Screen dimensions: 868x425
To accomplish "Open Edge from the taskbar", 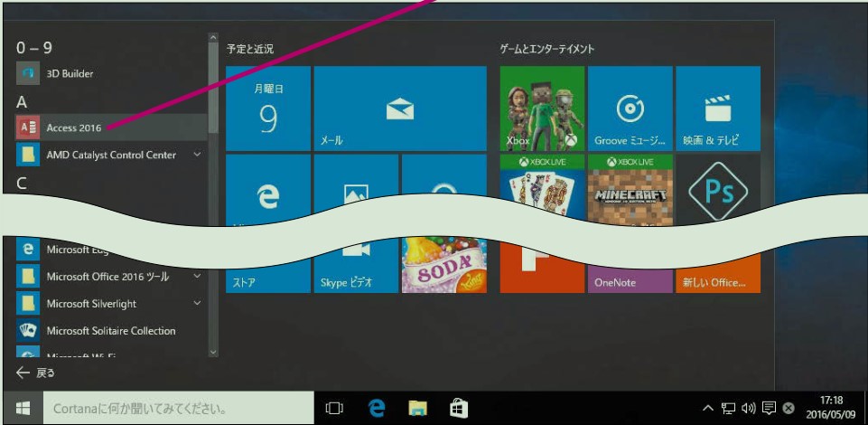I will click(377, 409).
